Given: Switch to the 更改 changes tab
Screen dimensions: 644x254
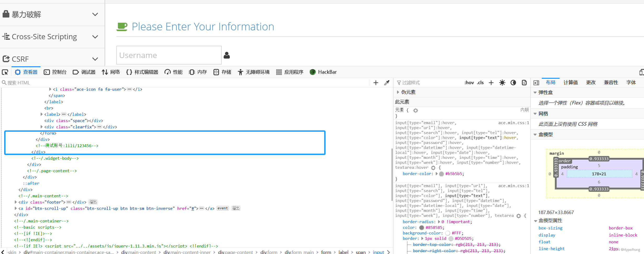Looking at the screenshot, I should coord(591,83).
